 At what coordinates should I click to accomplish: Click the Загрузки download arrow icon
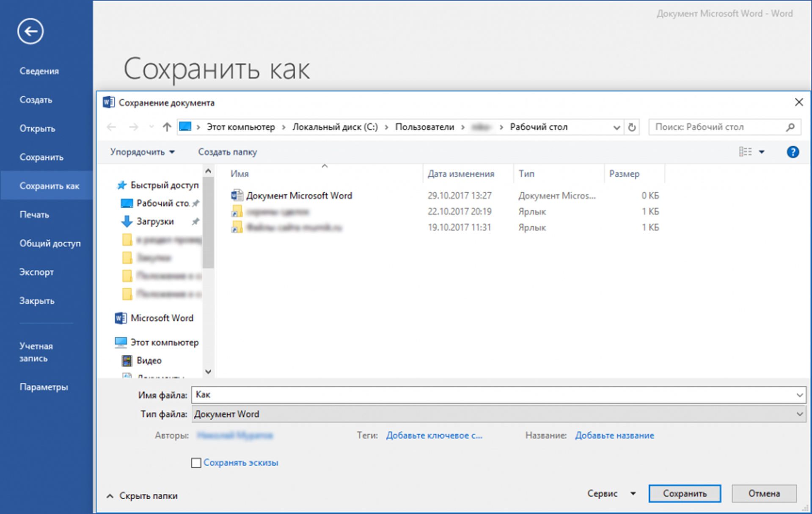(x=127, y=221)
